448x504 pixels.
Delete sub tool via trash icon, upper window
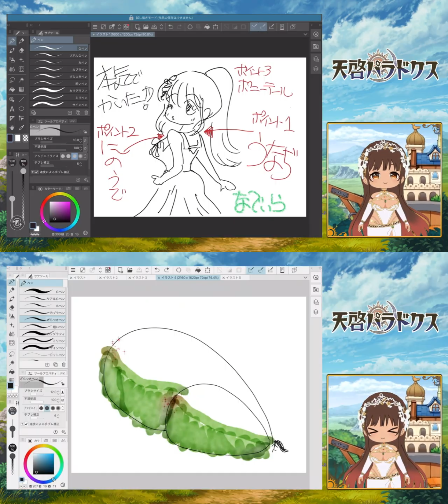pos(86,113)
